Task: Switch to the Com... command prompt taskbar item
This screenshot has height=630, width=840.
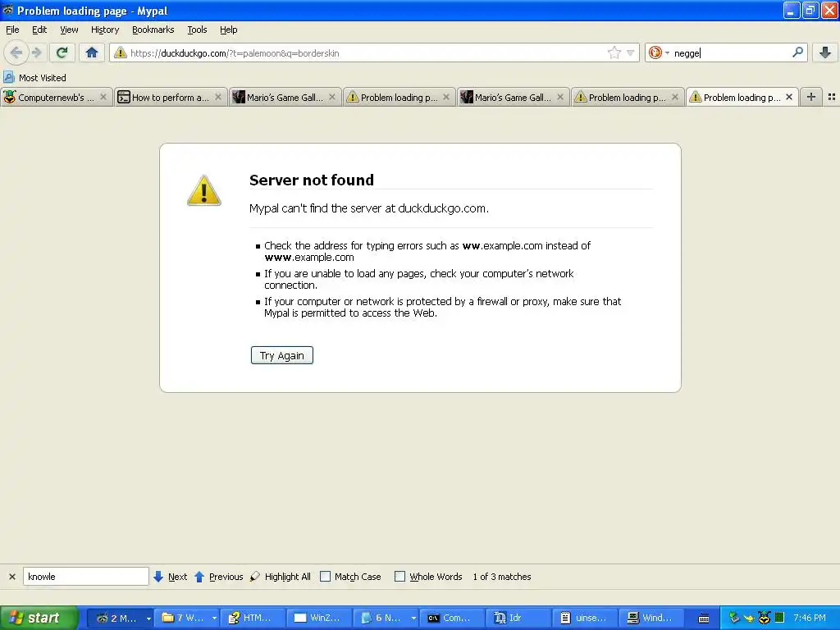Action: 452,618
